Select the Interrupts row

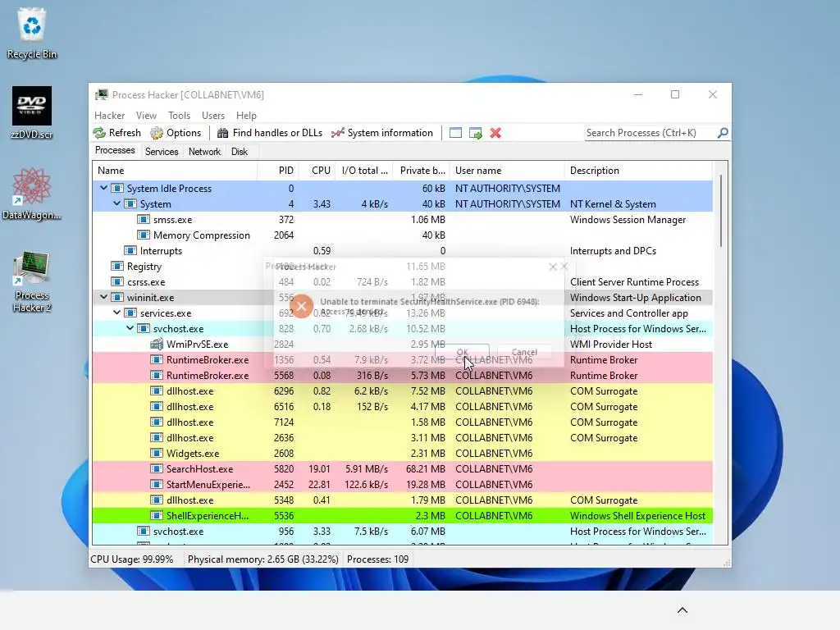pyautogui.click(x=402, y=251)
